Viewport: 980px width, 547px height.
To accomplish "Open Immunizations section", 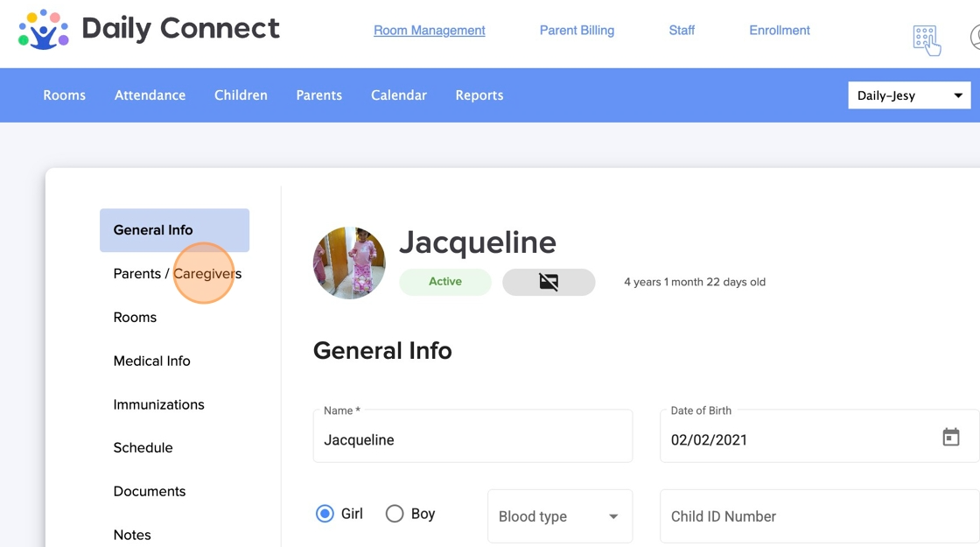I will click(158, 404).
